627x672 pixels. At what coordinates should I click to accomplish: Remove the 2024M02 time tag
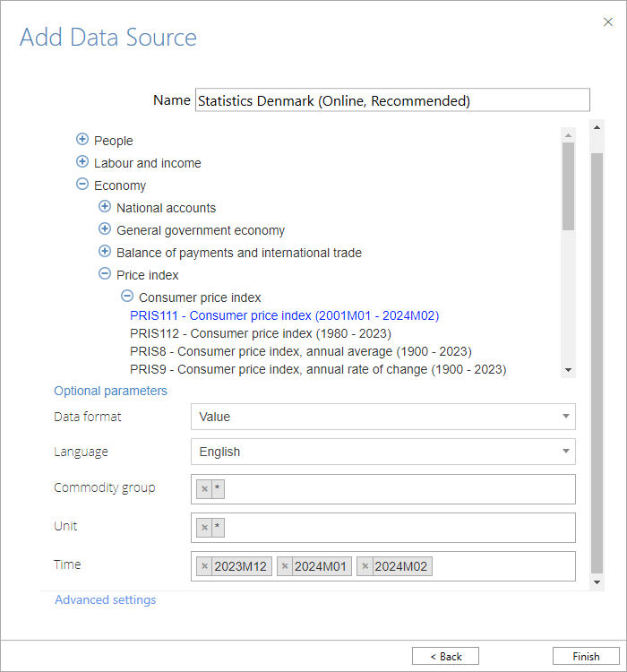point(365,566)
